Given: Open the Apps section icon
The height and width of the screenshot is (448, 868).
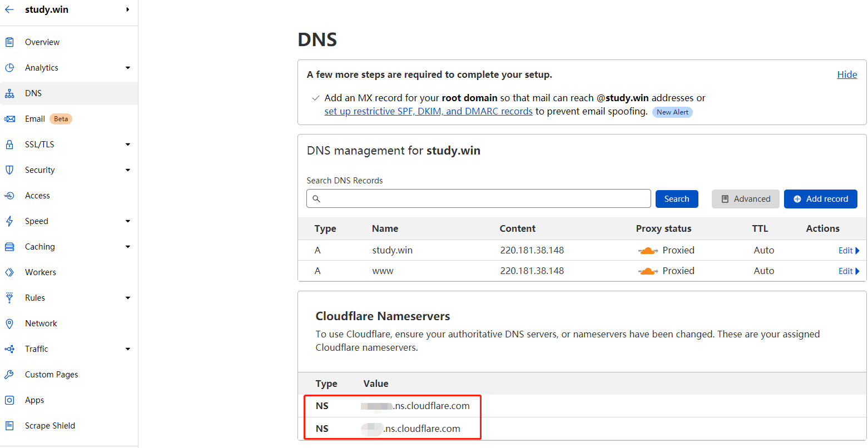Looking at the screenshot, I should click(9, 400).
